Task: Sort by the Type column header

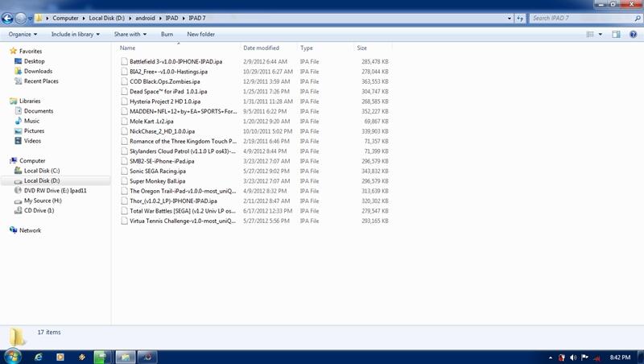Action: pos(307,48)
